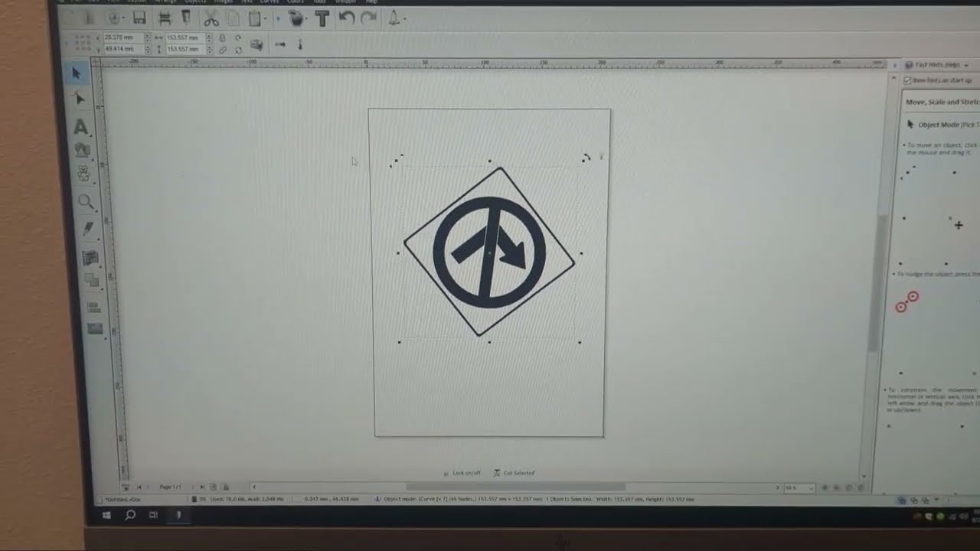Viewport: 980px width, 551px height.
Task: Open the effects tool below pencil
Action: (90, 258)
